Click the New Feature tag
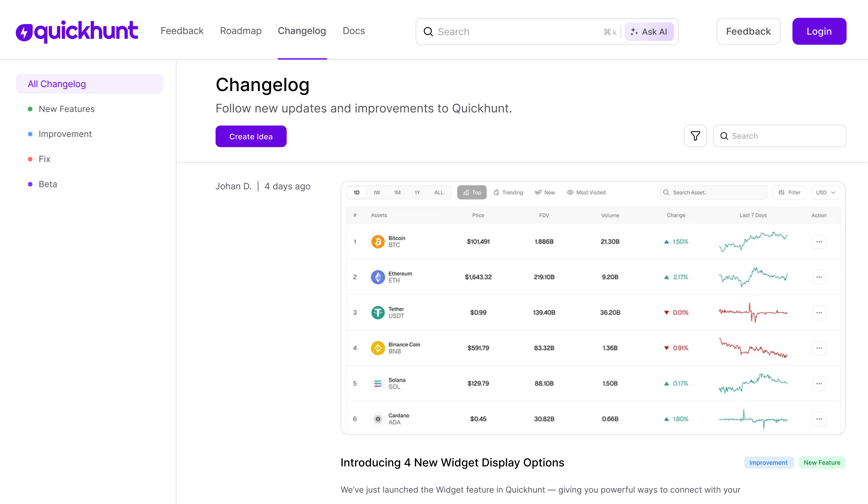This screenshot has width=868, height=504. [822, 463]
